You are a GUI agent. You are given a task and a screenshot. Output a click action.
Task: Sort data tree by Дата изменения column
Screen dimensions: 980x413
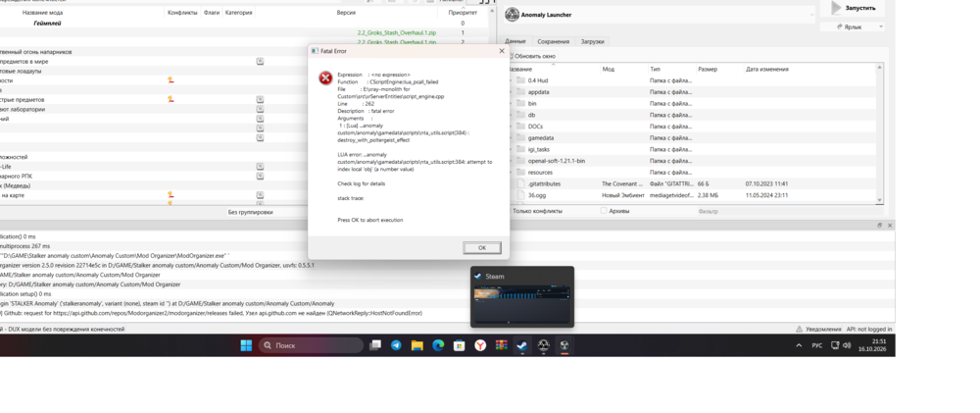767,69
